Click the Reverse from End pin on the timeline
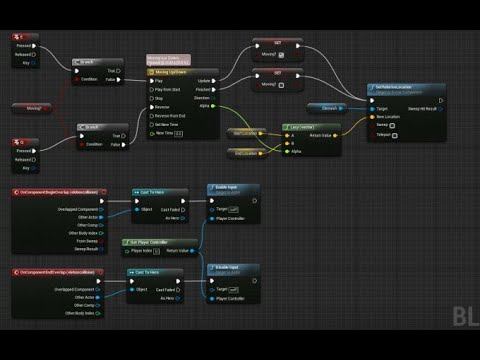This screenshot has height=360, width=480. pos(152,116)
